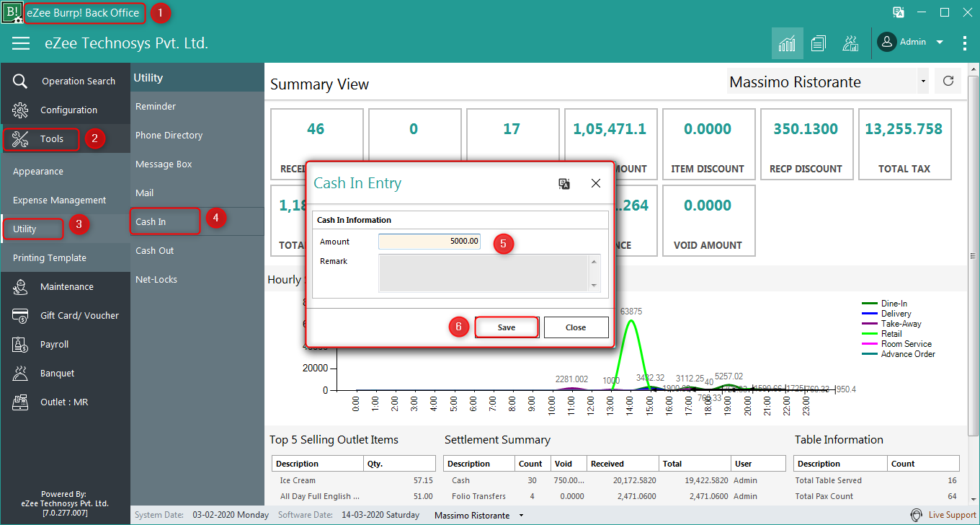
Task: Open the status bar outlet dropdown arrow
Action: tap(521, 516)
